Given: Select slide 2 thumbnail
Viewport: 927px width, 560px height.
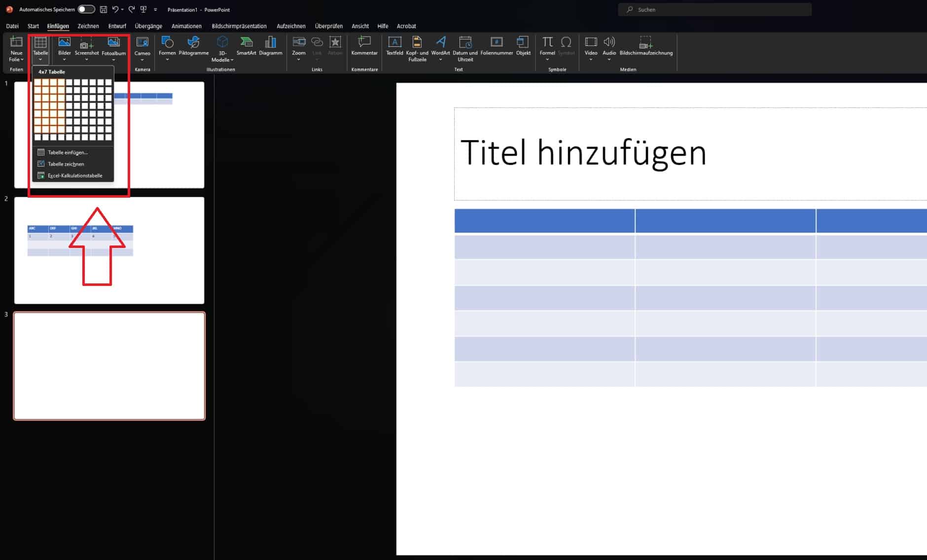Looking at the screenshot, I should click(109, 250).
